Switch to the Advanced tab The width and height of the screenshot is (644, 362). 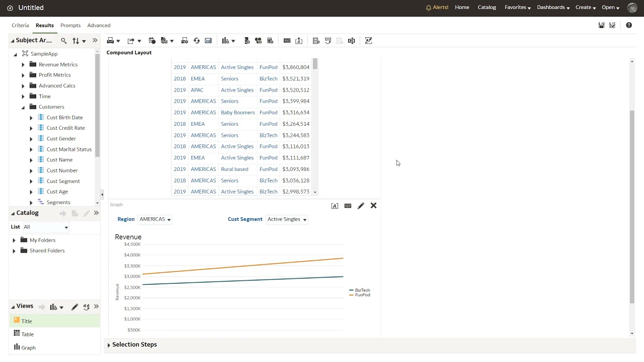tap(99, 25)
